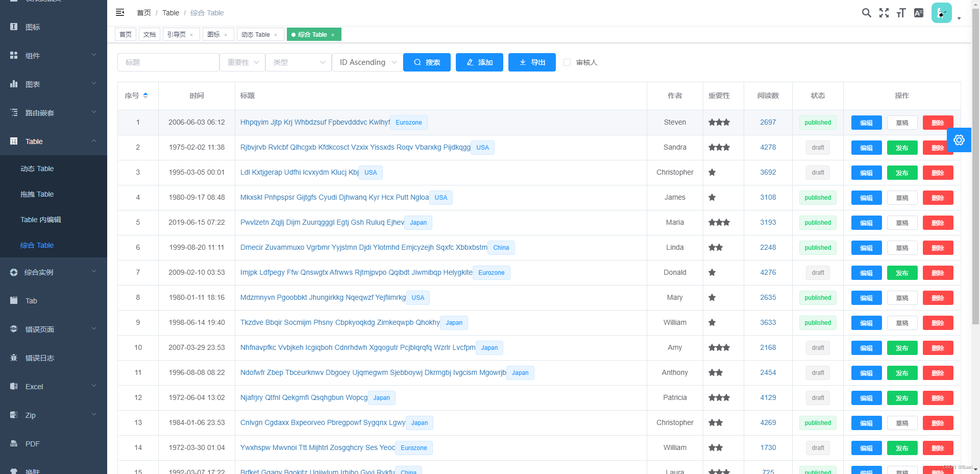Click the PDF sidebar icon
Screen dimensions: 980x474
click(x=14, y=443)
